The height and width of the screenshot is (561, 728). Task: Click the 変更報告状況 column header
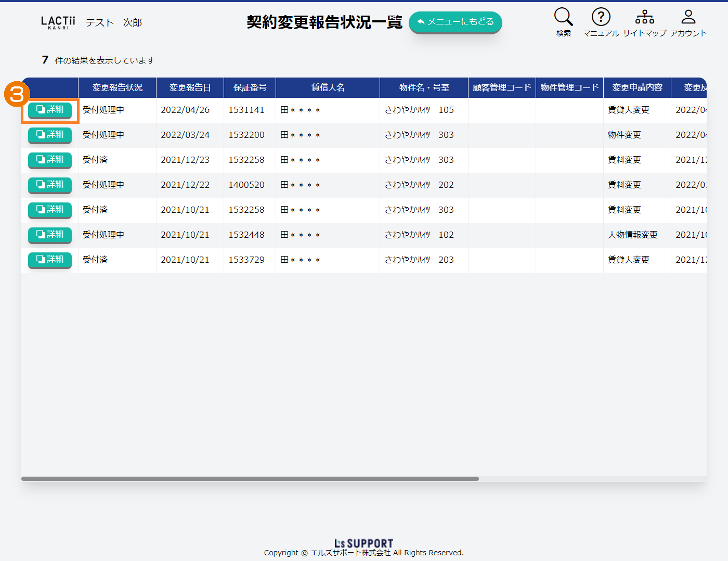click(117, 87)
